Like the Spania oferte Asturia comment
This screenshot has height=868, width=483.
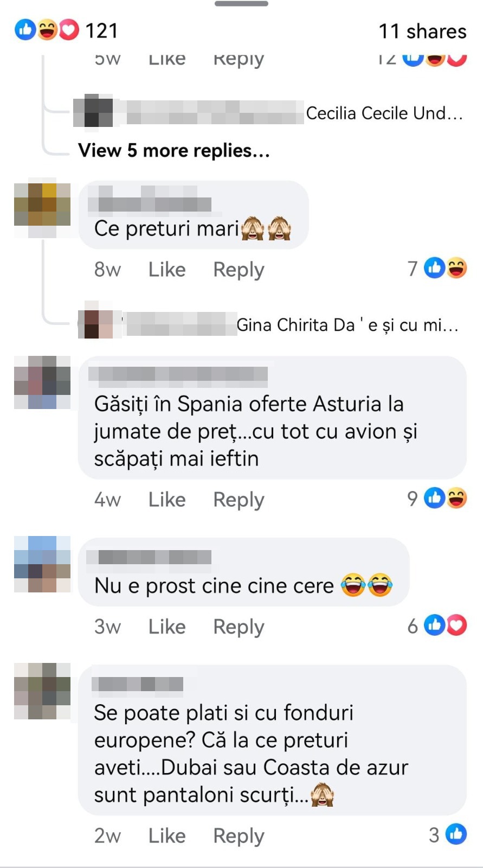(167, 500)
